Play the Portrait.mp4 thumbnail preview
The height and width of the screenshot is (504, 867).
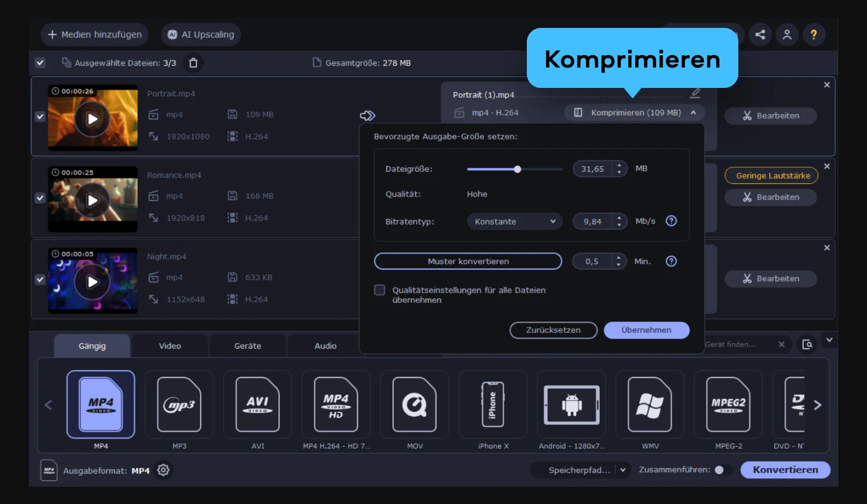(92, 118)
